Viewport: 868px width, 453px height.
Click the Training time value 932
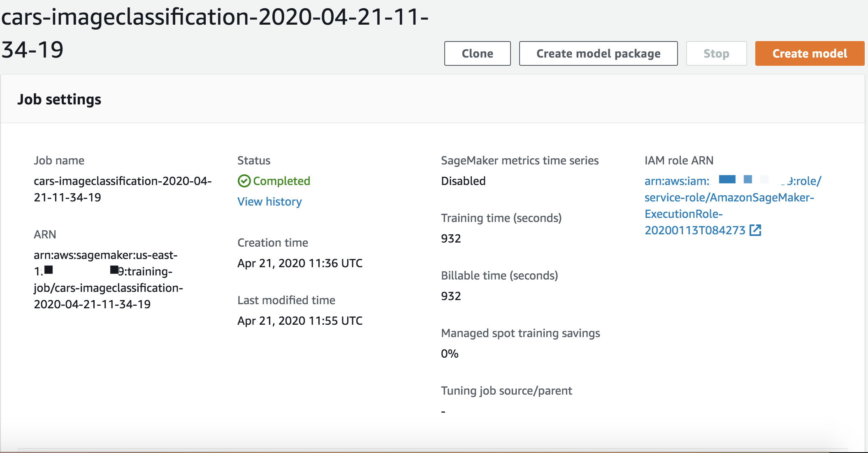click(451, 238)
